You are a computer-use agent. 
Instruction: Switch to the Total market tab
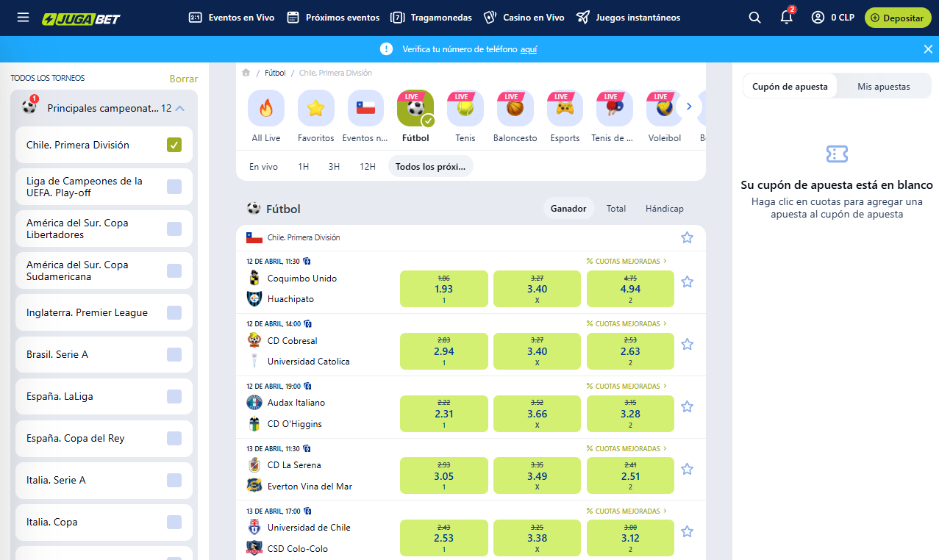coord(616,209)
